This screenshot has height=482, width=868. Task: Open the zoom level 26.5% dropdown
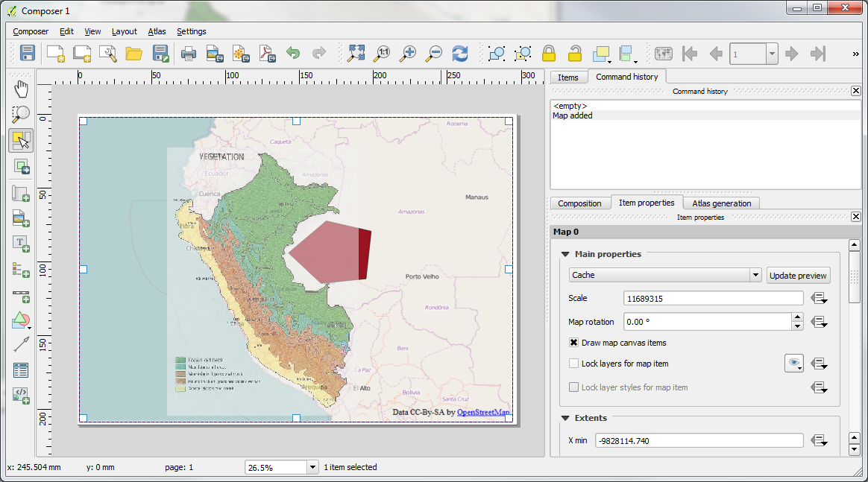[x=312, y=467]
